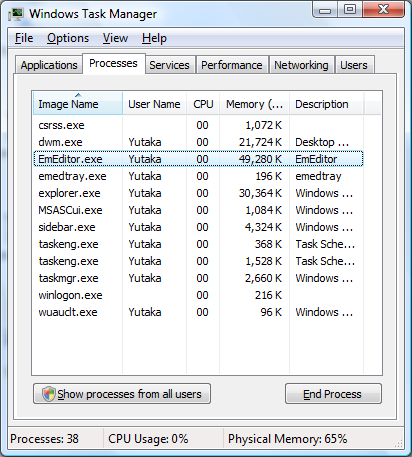Sort by the Memory column header
This screenshot has width=412, height=457.
(x=254, y=104)
